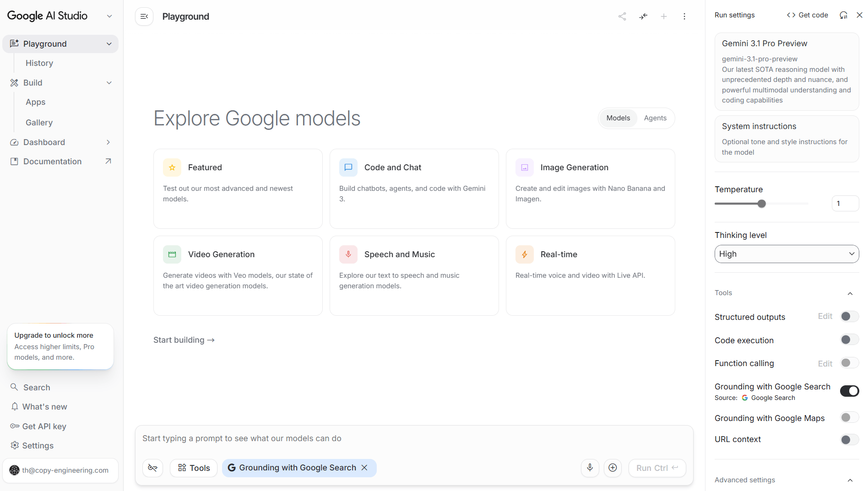The height and width of the screenshot is (491, 868).
Task: Click the key-off icon in prompt bar
Action: 153,468
